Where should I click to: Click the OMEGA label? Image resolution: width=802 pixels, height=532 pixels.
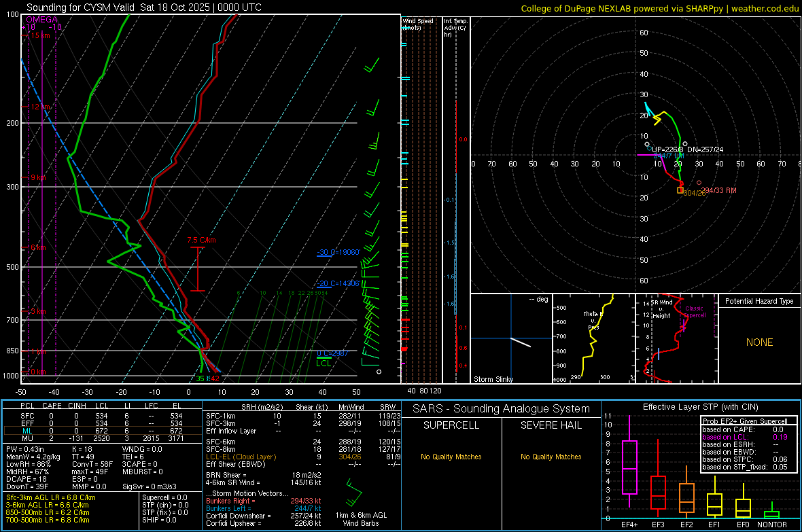click(x=42, y=20)
